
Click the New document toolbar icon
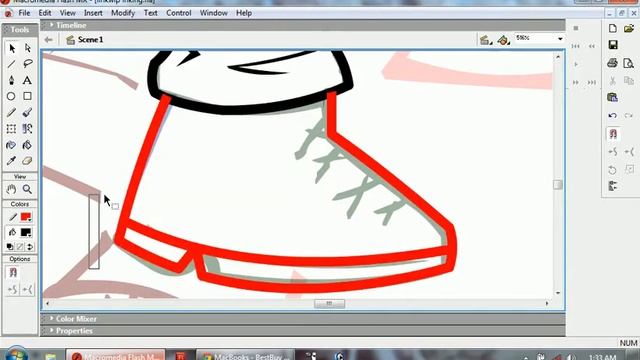tap(613, 29)
